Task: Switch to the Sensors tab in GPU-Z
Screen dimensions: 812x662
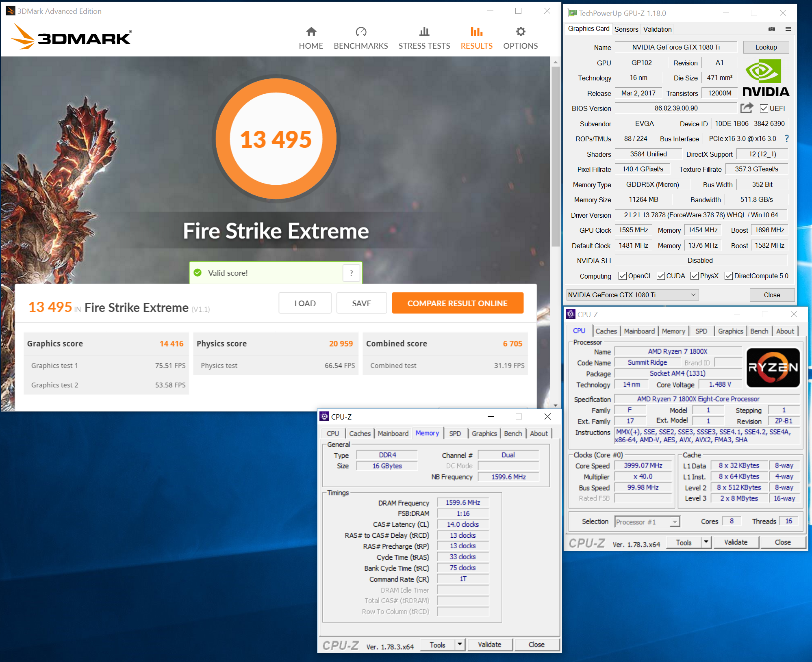Action: pyautogui.click(x=626, y=29)
